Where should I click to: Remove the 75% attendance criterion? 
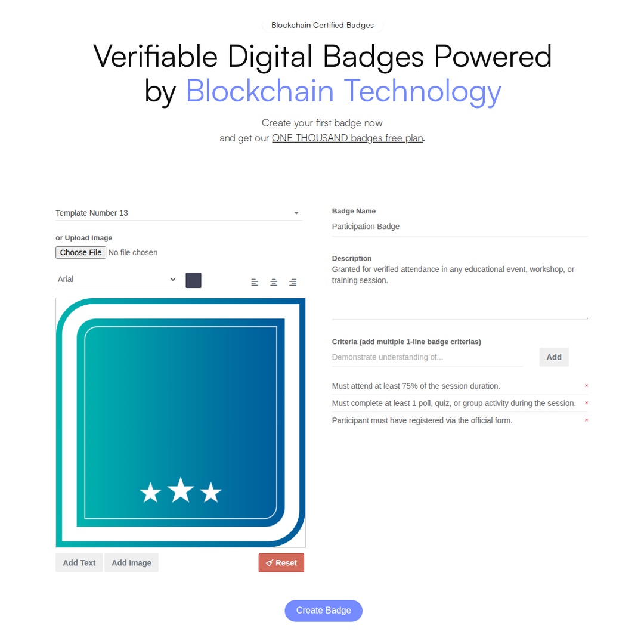point(586,386)
